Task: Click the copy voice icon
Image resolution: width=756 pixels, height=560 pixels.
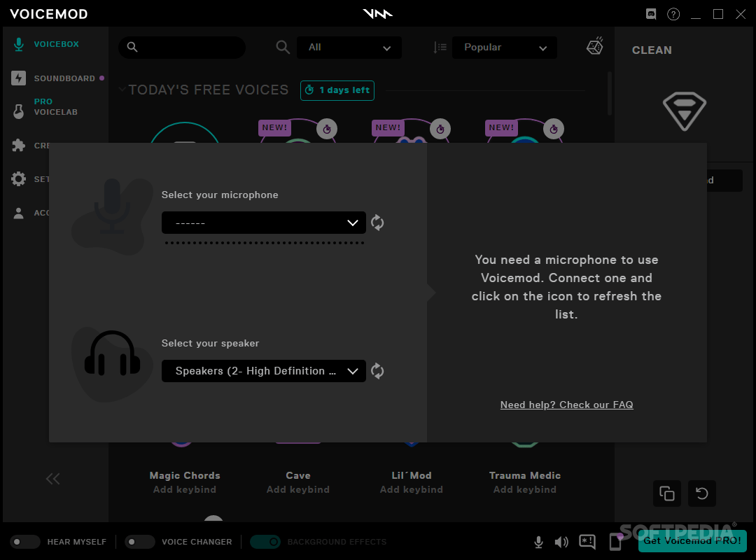Action: coord(667,493)
